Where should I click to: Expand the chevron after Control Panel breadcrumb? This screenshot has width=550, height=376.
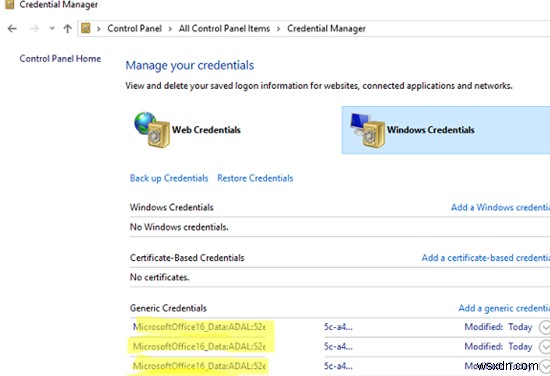pos(170,29)
